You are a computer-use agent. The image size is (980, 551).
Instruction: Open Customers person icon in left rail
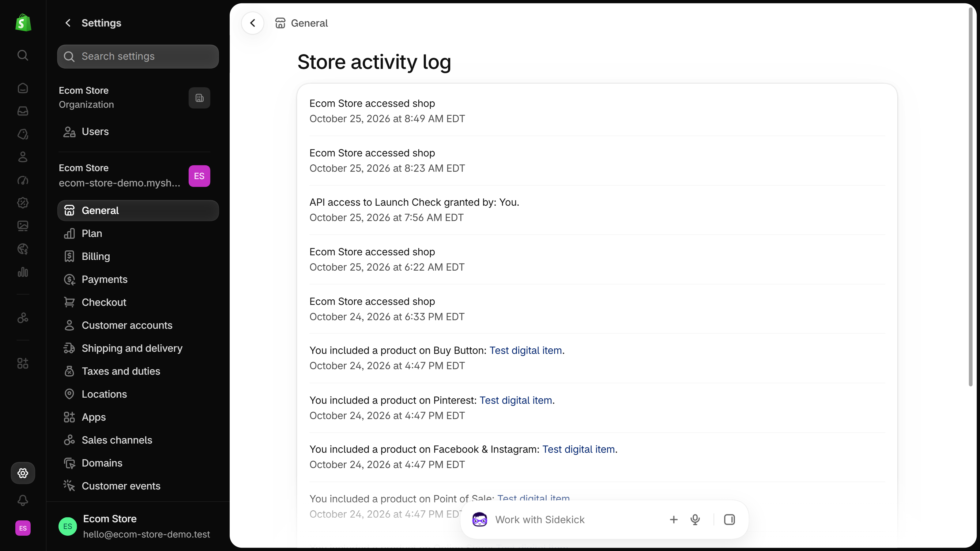click(23, 157)
